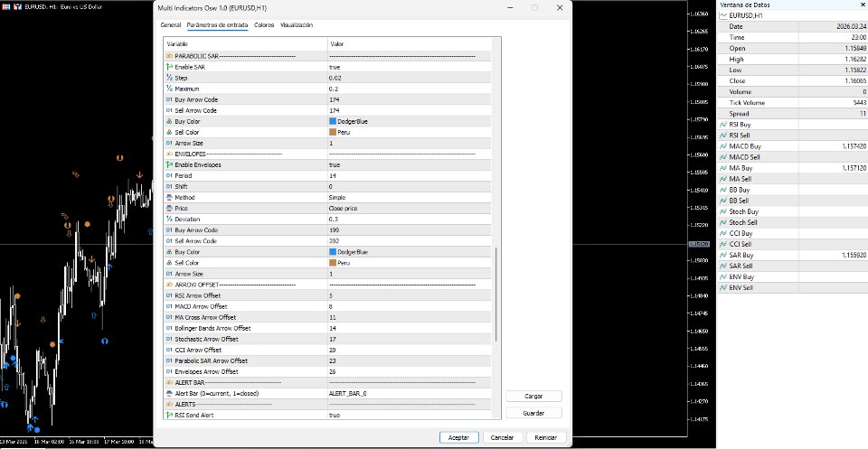Click the Period parameter integer icon
Image resolution: width=868 pixels, height=449 pixels.
click(169, 176)
